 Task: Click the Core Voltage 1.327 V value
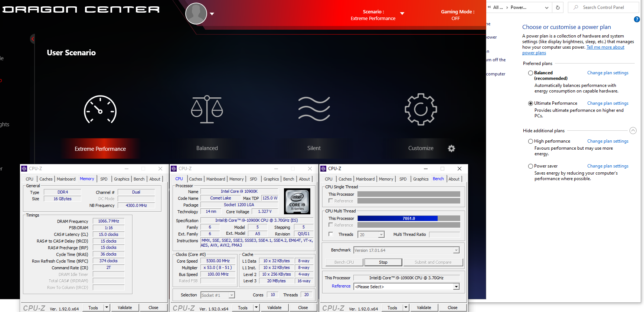point(265,212)
